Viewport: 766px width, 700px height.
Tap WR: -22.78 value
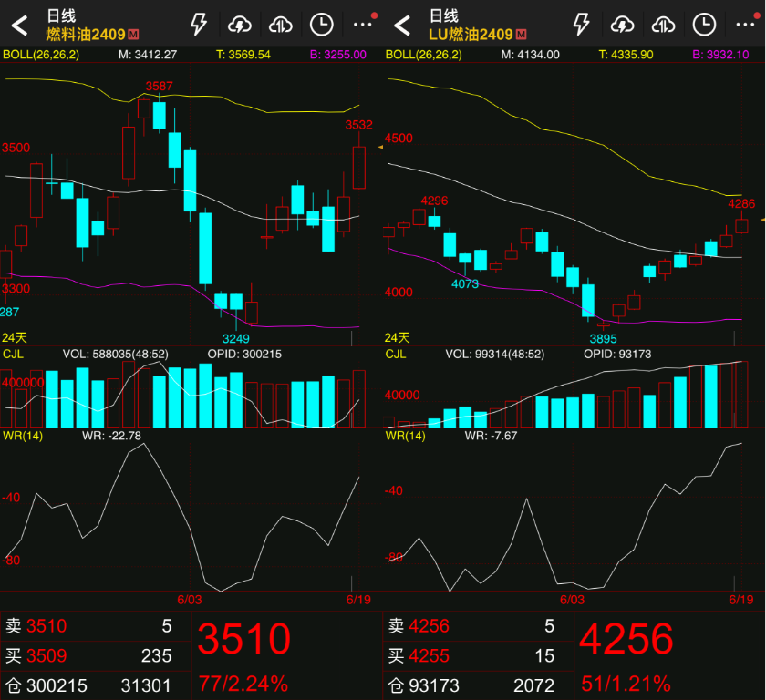pyautogui.click(x=111, y=436)
